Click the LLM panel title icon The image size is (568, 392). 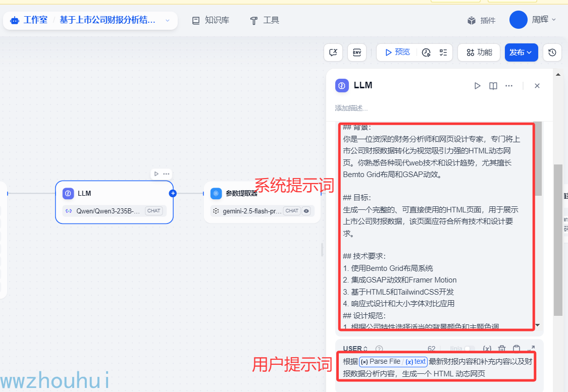tap(342, 85)
